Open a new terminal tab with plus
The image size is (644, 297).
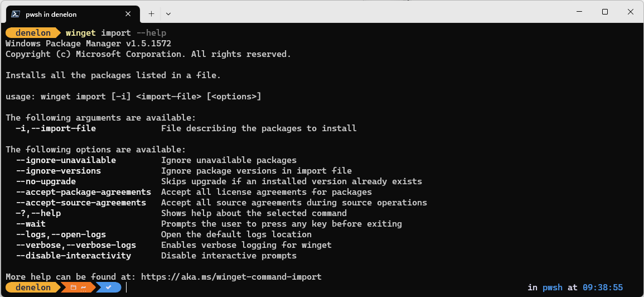[151, 13]
